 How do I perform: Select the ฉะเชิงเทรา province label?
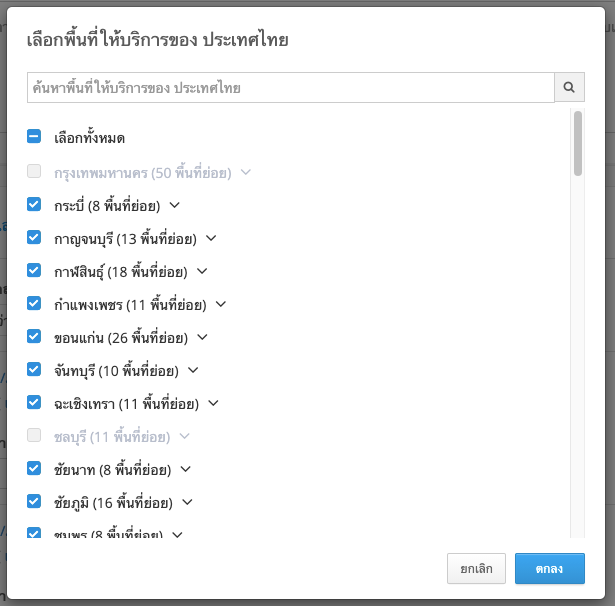126,403
